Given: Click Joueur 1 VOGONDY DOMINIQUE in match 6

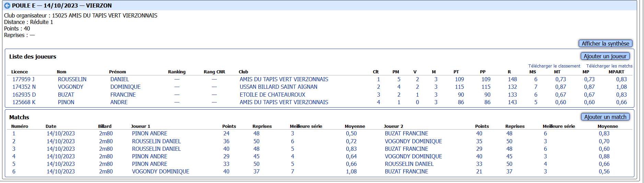Looking at the screenshot, I should 161,171.
